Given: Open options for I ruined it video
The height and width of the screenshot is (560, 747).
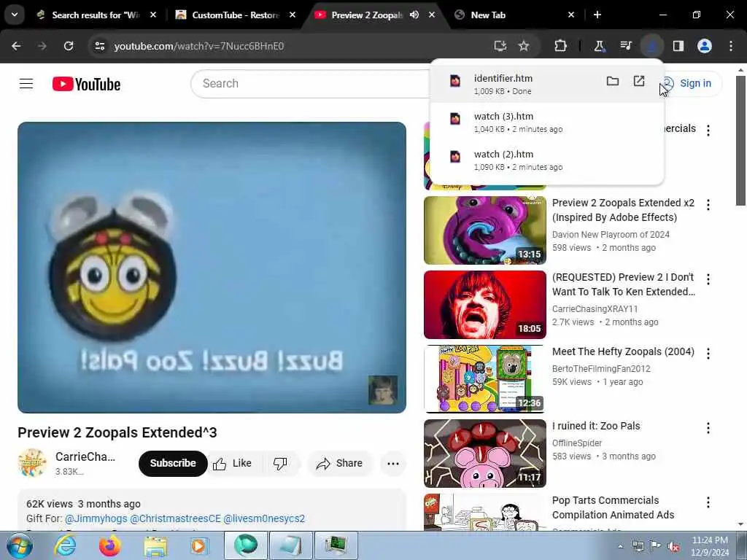Looking at the screenshot, I should point(708,427).
